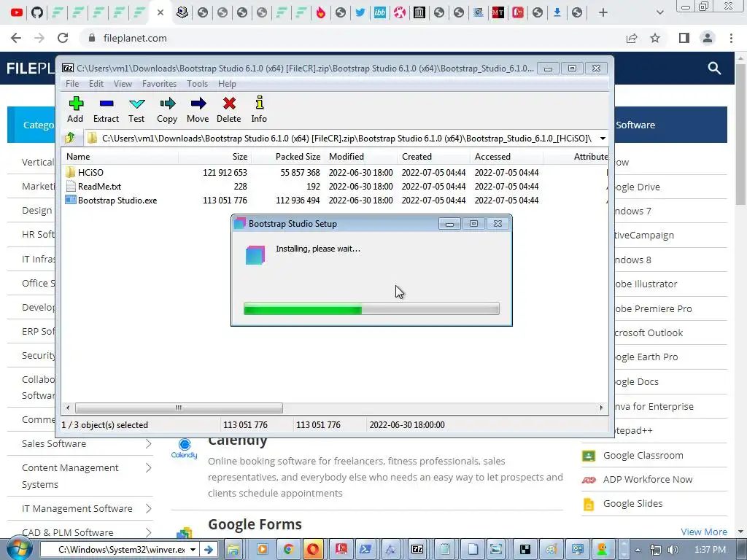747x560 pixels.
Task: Click the Google Classroom link
Action: point(643,455)
